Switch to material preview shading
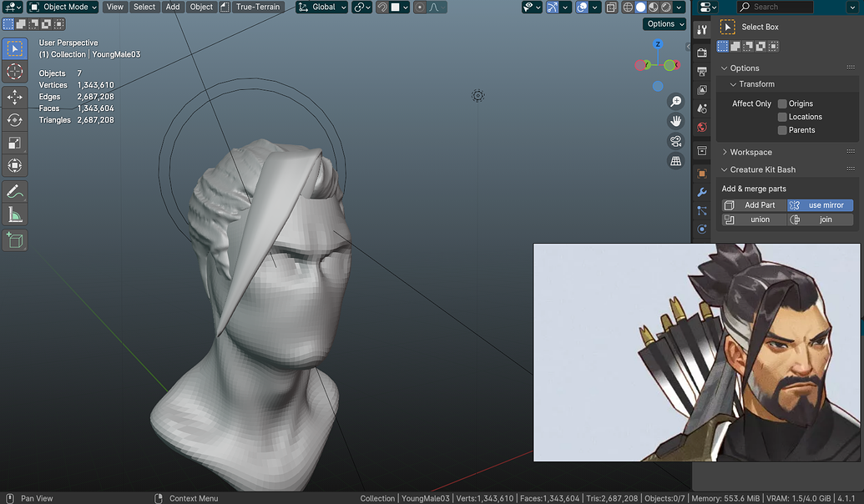864x504 pixels. tap(653, 8)
